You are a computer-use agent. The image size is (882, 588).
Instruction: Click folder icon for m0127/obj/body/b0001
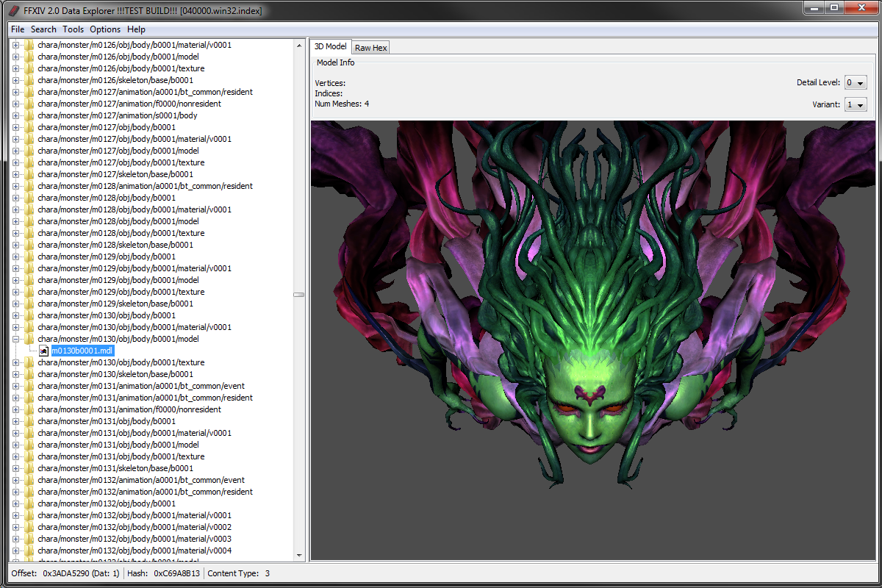[x=29, y=127]
